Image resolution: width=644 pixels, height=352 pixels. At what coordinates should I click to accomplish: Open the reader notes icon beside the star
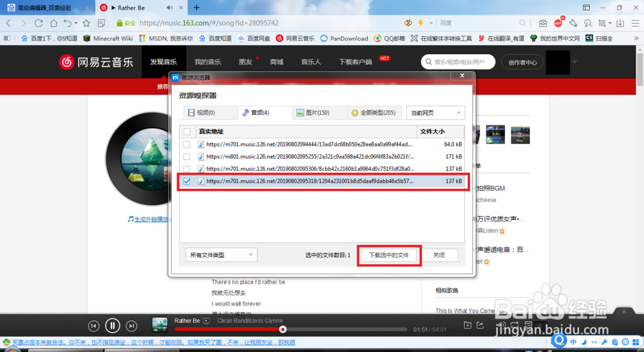point(101,23)
